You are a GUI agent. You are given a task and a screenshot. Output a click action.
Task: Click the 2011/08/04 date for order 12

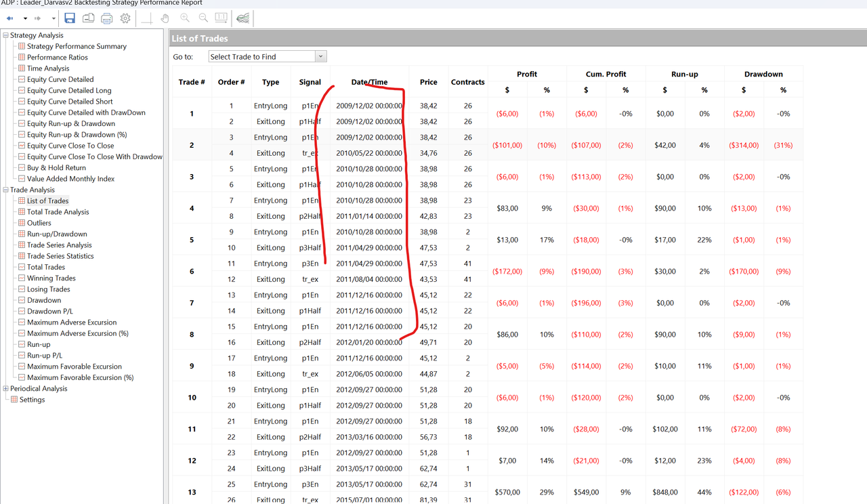click(369, 279)
